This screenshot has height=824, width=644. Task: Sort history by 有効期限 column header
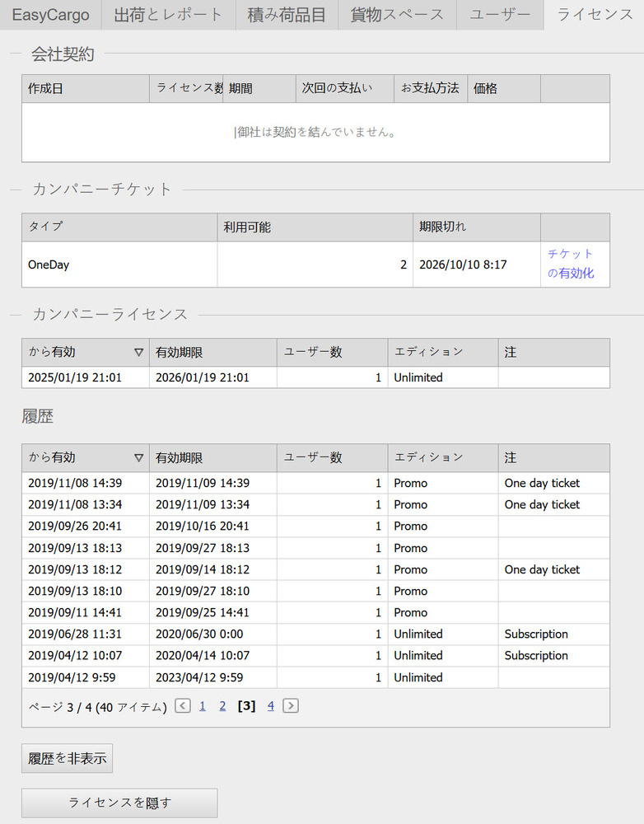click(x=180, y=458)
